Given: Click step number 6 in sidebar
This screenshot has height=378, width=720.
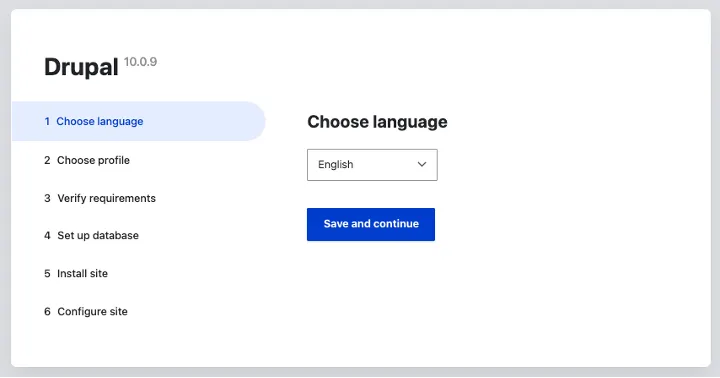Looking at the screenshot, I should (47, 311).
